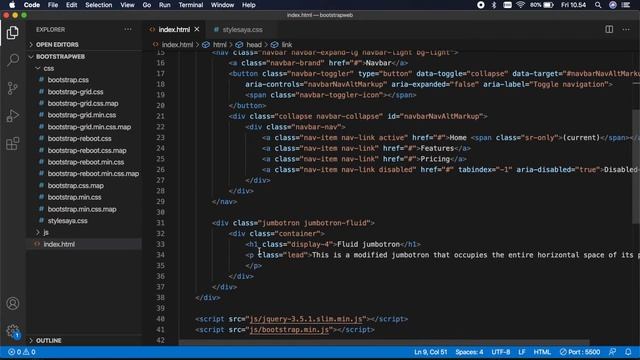Open editor more actions ellipsis
640x360 pixels.
coord(626,29)
